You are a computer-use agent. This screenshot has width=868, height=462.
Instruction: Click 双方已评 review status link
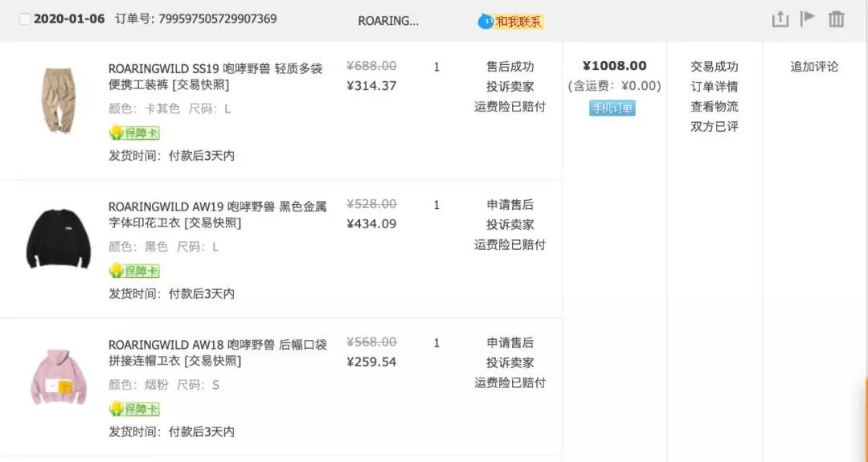[714, 127]
